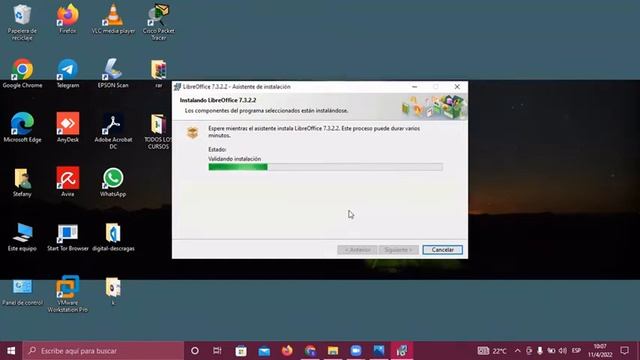Image resolution: width=640 pixels, height=360 pixels.
Task: Click the disabled Siguiente button
Action: coord(398,249)
